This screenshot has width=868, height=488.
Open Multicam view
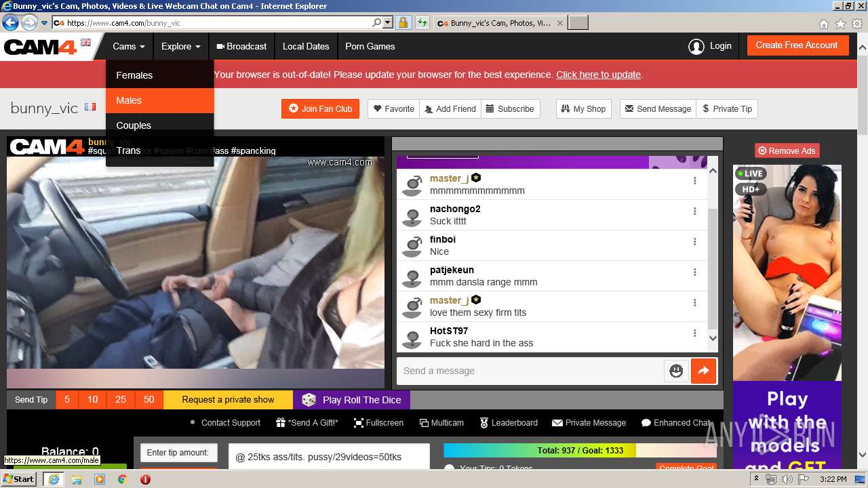[441, 423]
